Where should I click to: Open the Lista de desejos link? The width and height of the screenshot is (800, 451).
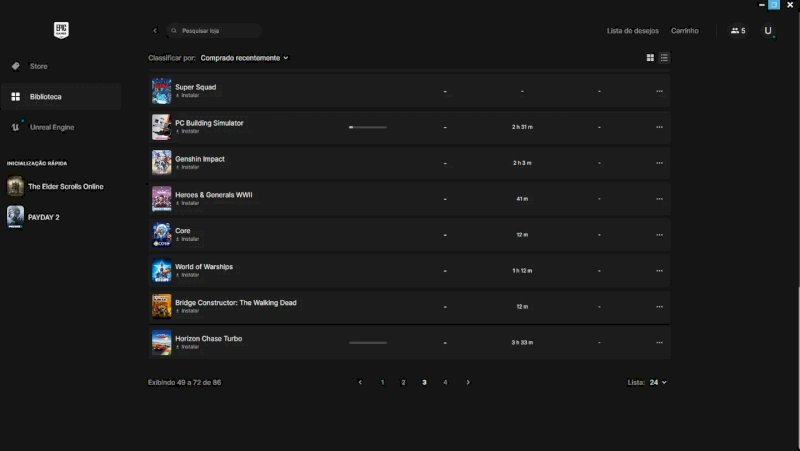pos(632,31)
